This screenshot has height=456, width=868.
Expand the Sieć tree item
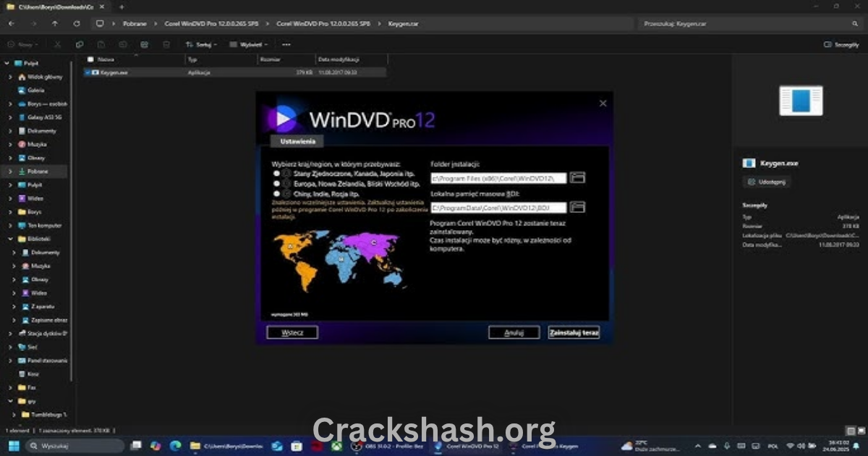pos(10,347)
